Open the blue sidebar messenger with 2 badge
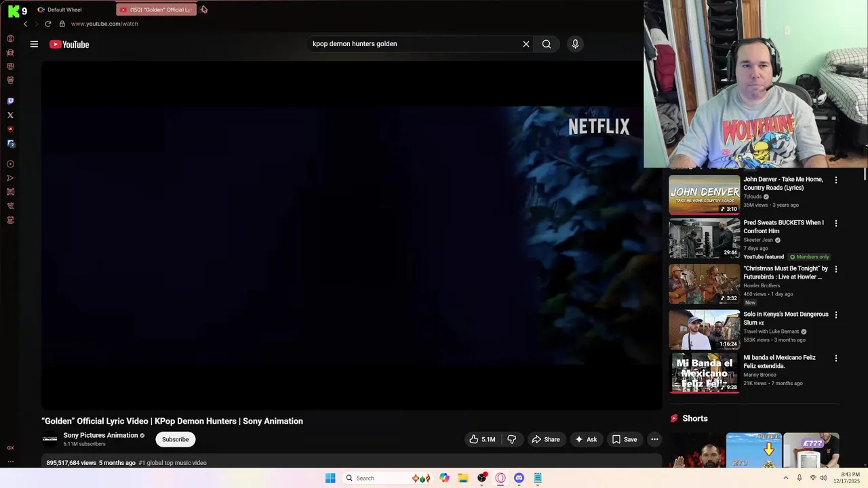The width and height of the screenshot is (868, 488). 10,144
